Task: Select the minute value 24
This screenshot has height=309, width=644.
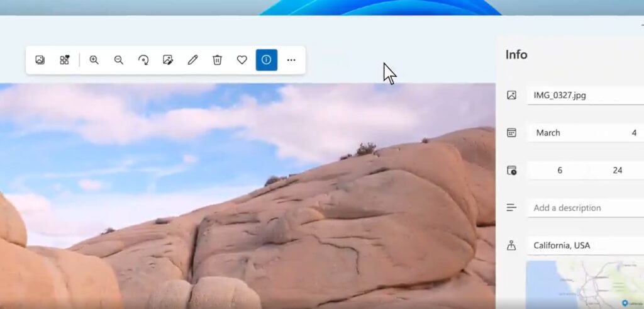Action: [618, 171]
